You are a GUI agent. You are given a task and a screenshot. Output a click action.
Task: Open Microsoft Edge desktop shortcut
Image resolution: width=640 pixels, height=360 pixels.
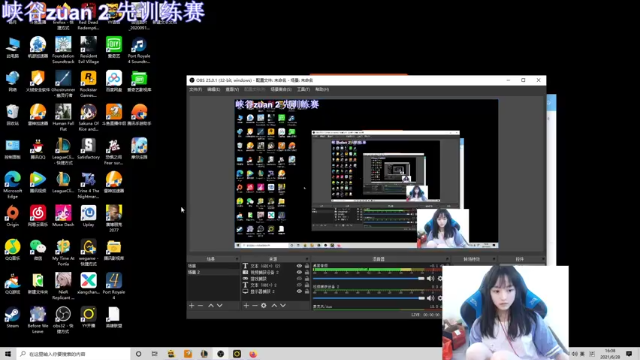click(x=13, y=185)
